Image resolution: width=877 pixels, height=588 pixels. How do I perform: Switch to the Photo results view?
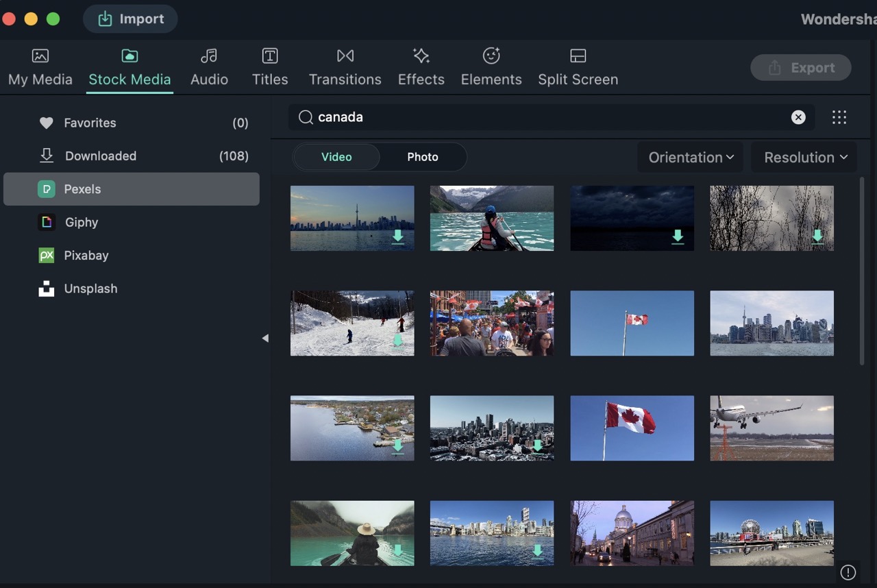tap(423, 156)
